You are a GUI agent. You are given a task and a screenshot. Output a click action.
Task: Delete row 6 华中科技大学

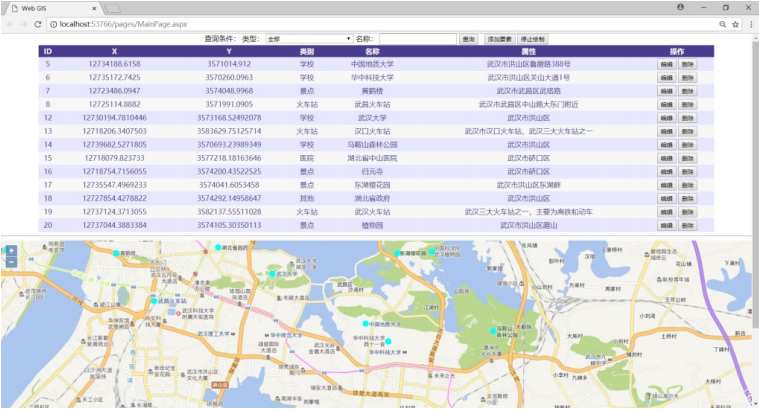(687, 78)
